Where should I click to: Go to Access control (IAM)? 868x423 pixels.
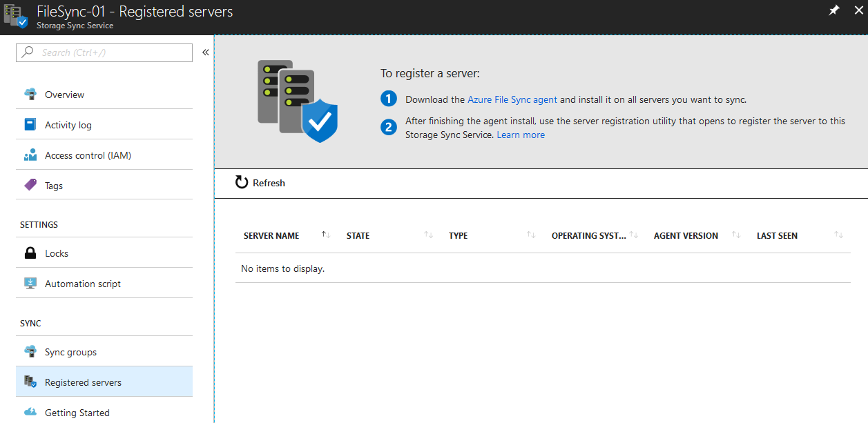coord(104,155)
